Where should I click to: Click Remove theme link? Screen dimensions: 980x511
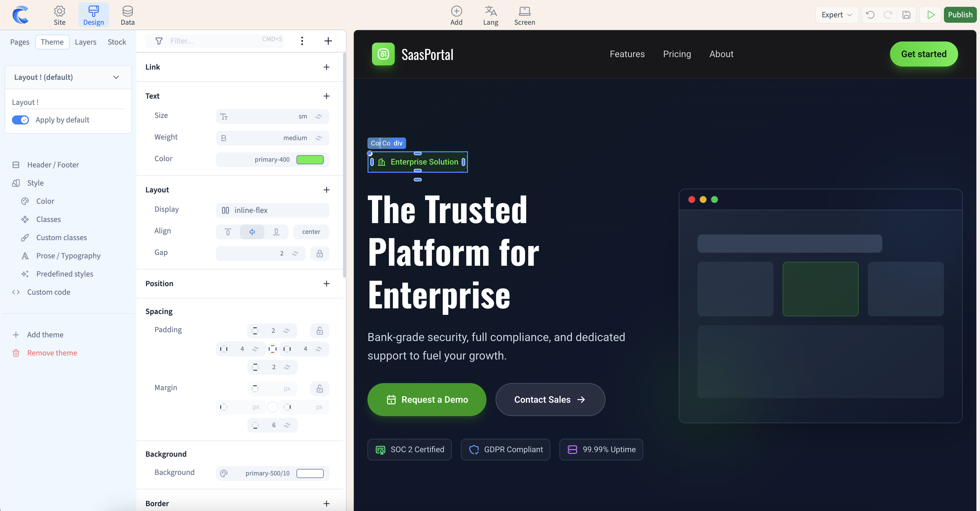click(52, 353)
